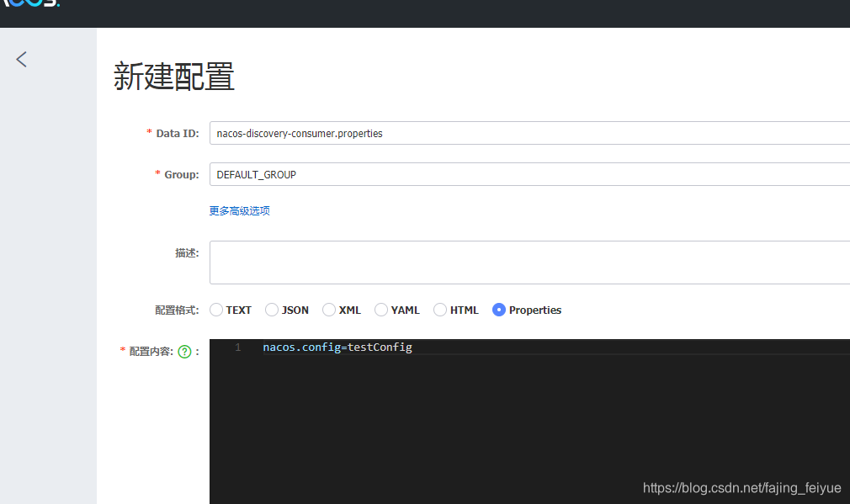The image size is (850, 504).
Task: Select the Properties format radio button
Action: 499,310
